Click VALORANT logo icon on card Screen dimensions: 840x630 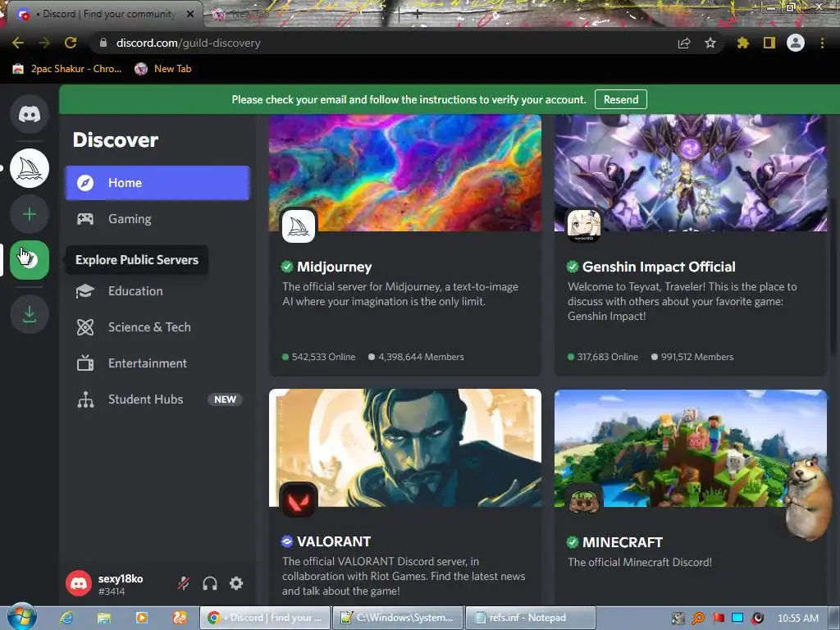pyautogui.click(x=299, y=500)
